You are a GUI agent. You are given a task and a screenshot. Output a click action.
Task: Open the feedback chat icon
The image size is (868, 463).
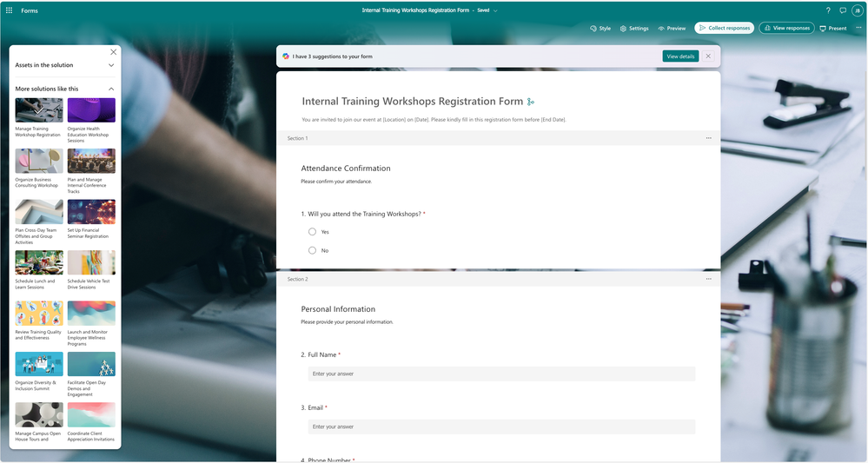(x=843, y=10)
